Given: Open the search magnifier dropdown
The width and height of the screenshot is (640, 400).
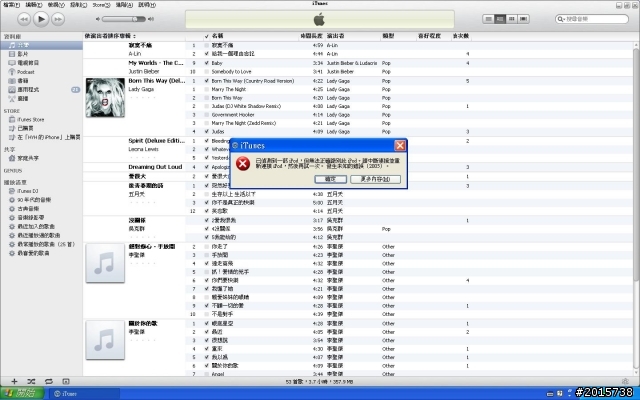Looking at the screenshot, I should [x=560, y=19].
